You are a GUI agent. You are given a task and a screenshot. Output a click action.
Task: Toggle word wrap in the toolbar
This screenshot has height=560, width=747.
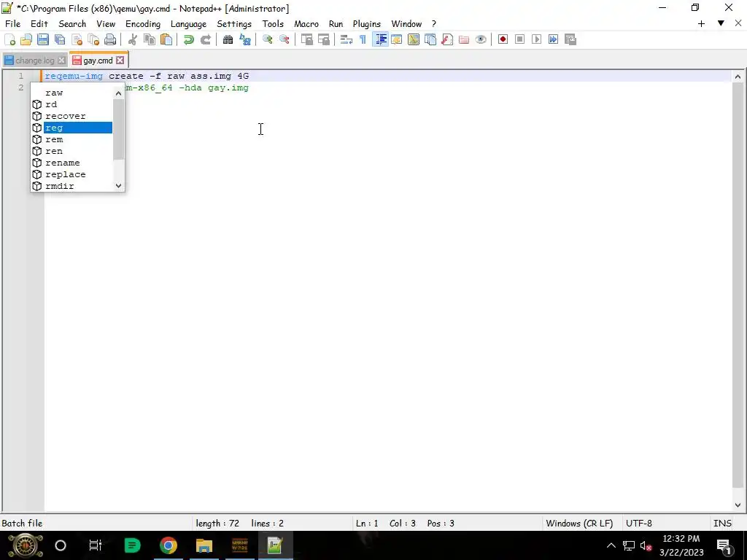tap(347, 39)
